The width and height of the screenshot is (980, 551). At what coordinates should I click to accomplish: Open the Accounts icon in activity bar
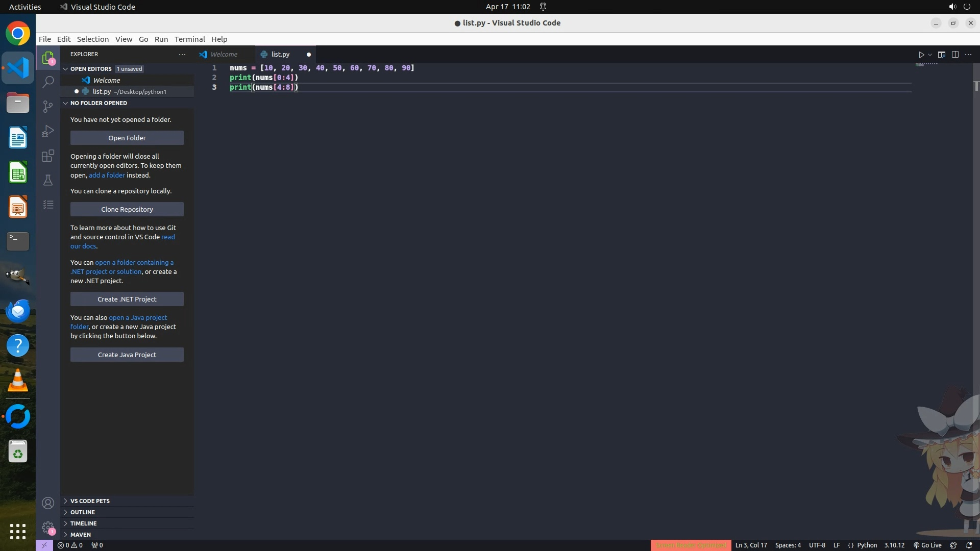click(48, 503)
